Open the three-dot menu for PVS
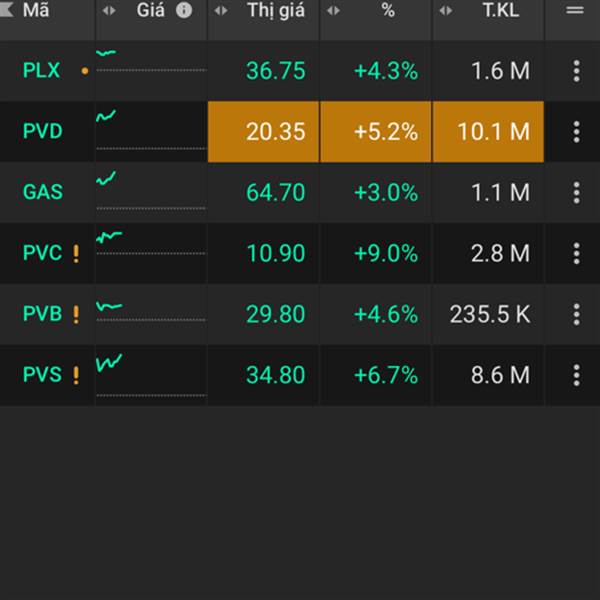600x600 pixels. (576, 375)
